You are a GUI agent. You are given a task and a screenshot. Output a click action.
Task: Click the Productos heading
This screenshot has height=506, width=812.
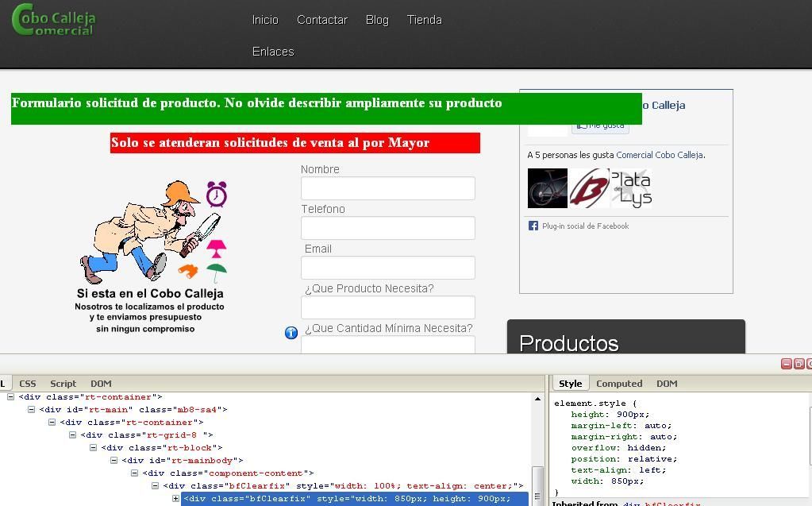[568, 343]
